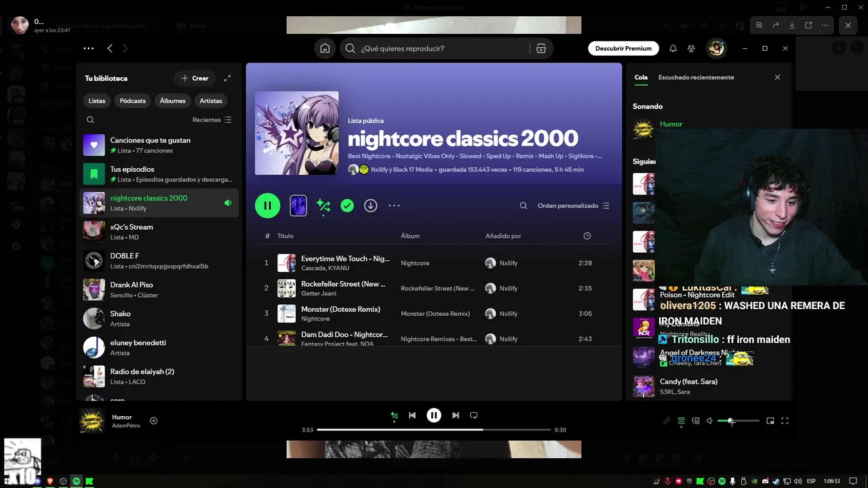Open the Browse icon in search bar
This screenshot has width=868, height=488.
(540, 49)
